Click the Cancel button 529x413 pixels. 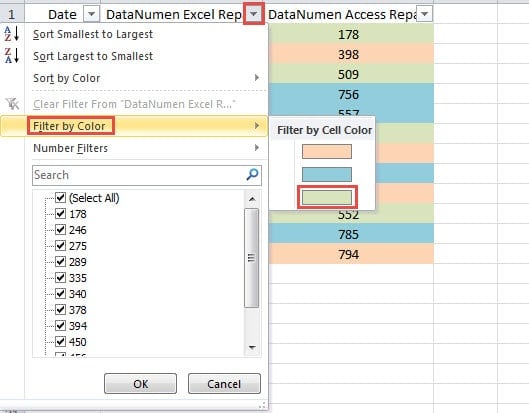(224, 384)
